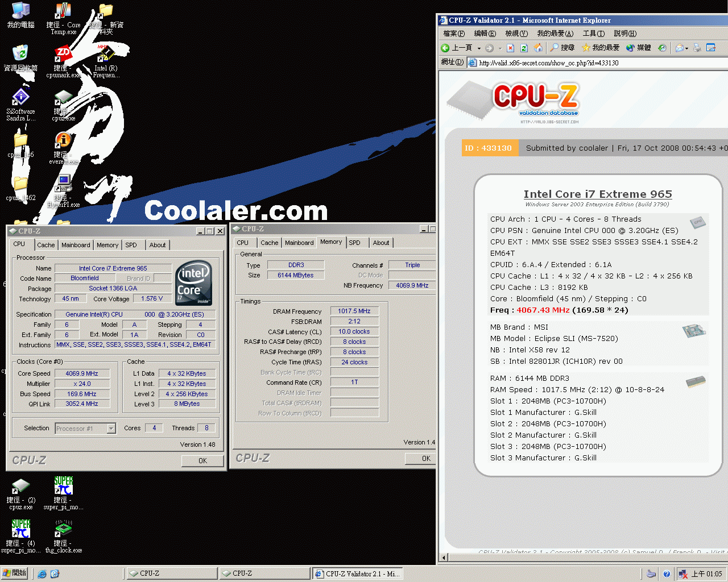
Task: Refresh the CPU-Z Validator page
Action: [524, 48]
